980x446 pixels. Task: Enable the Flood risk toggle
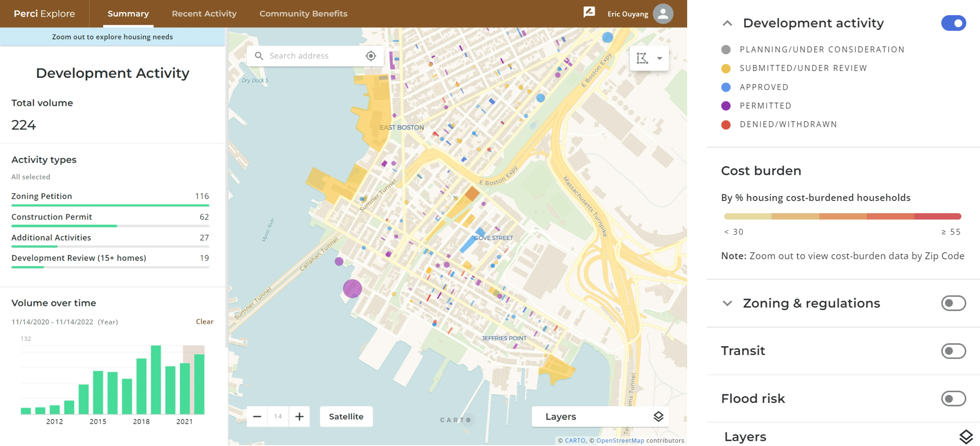pos(953,398)
